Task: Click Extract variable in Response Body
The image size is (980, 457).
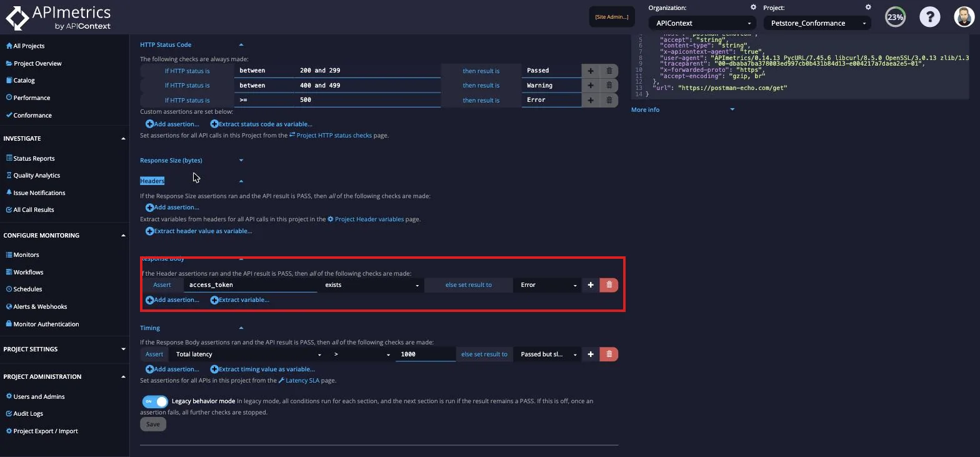Action: [240, 299]
